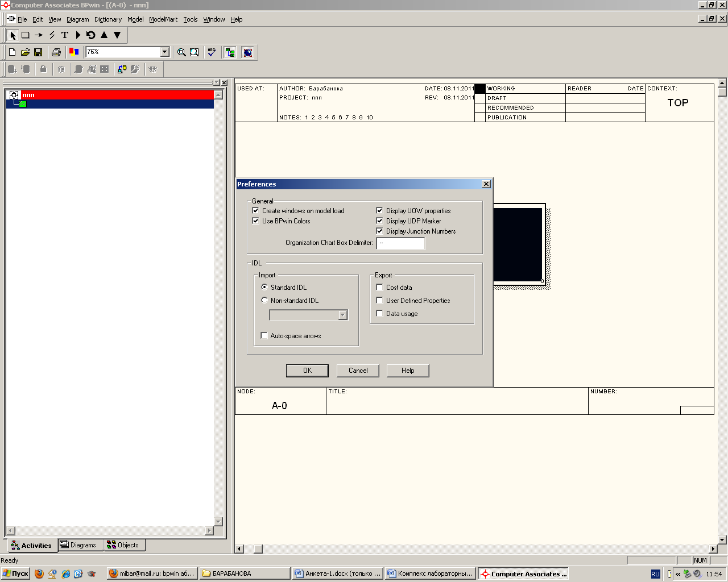
Task: Create a new model
Action: 12,52
